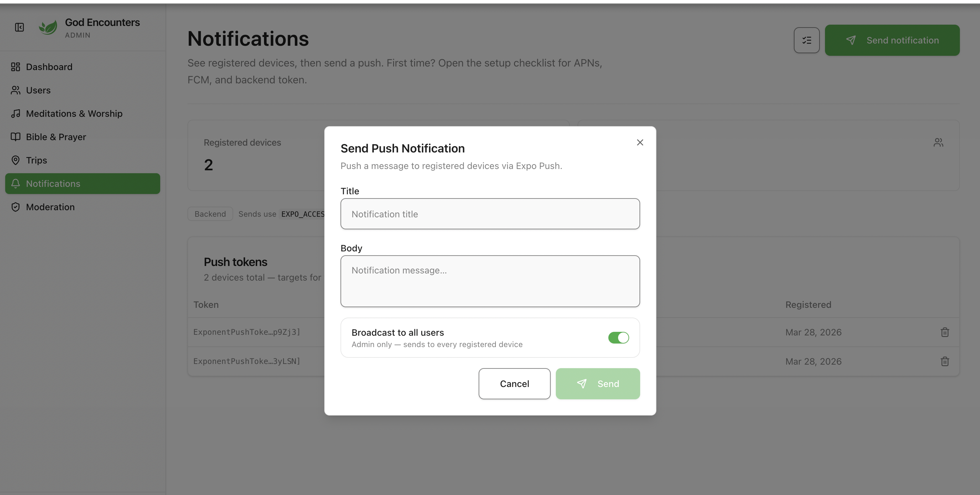Click the Trips map pin icon

pyautogui.click(x=16, y=160)
